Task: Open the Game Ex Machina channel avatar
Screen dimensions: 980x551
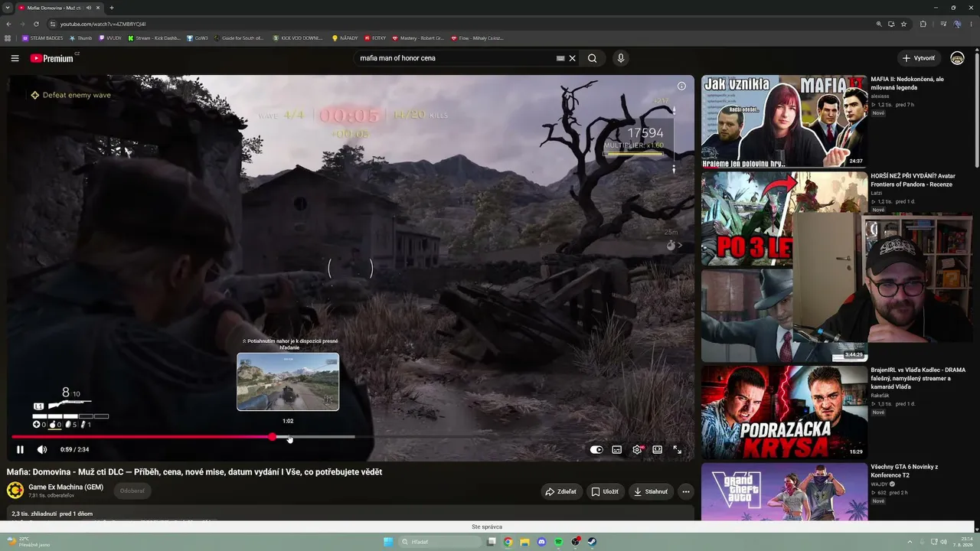Action: (x=15, y=491)
